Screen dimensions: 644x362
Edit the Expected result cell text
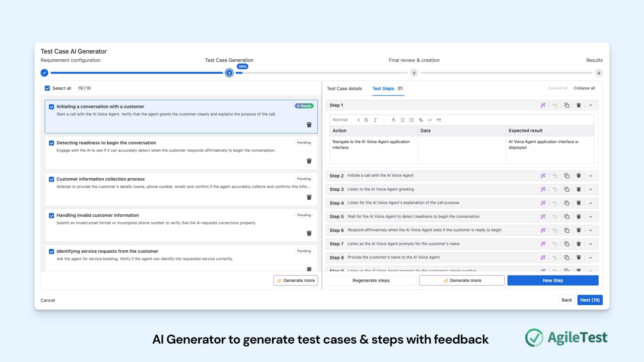point(550,149)
